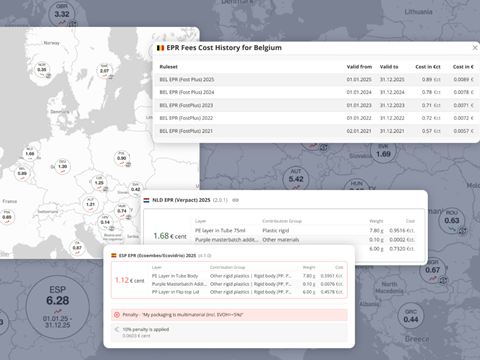
Task: Click the Penalty multimaterial packaging banner
Action: [x=229, y=315]
